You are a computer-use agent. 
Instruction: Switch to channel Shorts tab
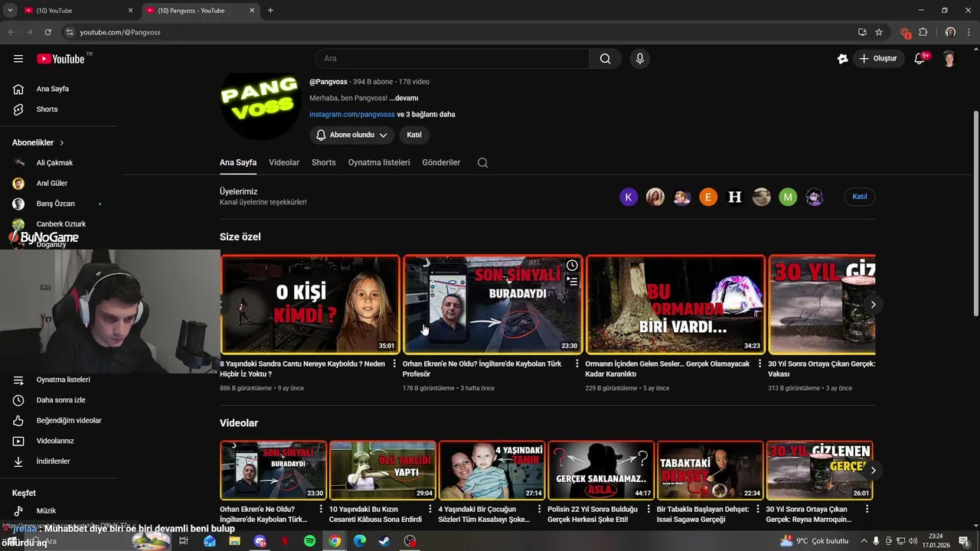324,162
